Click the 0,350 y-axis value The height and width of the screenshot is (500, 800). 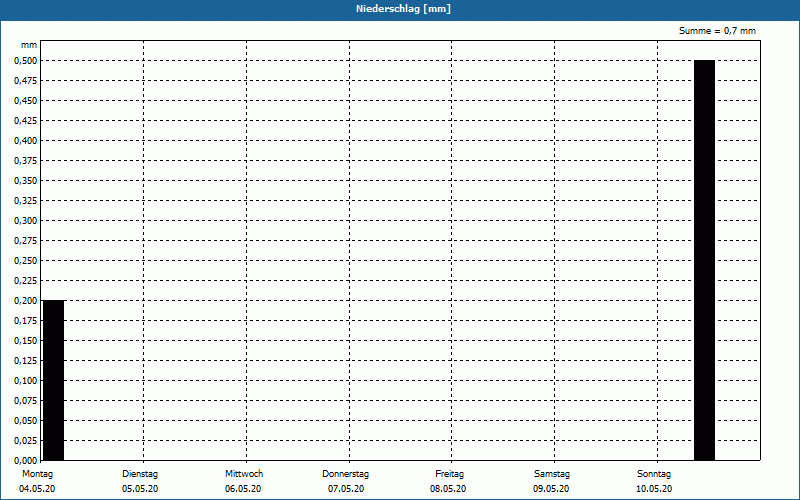26,181
